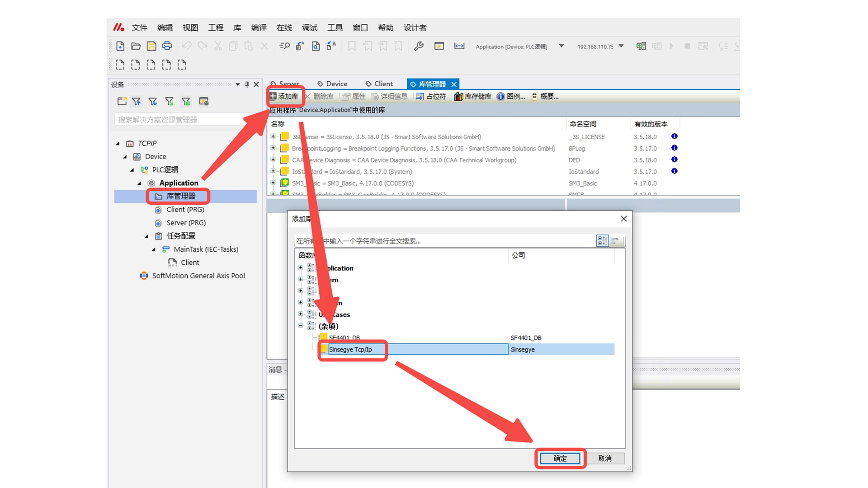
Task: Click the New file toolbar icon
Action: click(x=120, y=46)
